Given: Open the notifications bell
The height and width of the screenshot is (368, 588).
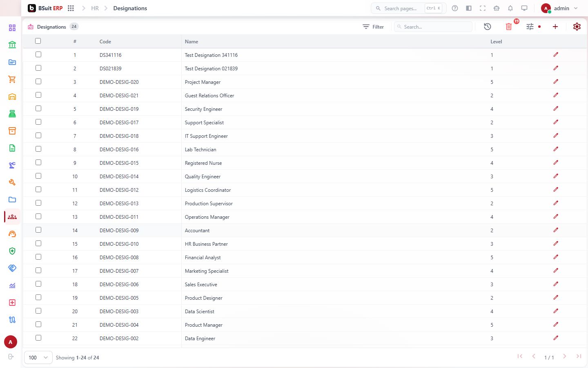Looking at the screenshot, I should pyautogui.click(x=510, y=8).
